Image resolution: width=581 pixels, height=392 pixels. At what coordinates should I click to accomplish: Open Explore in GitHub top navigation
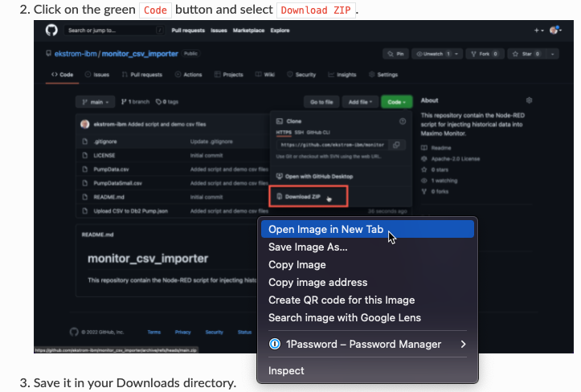coord(280,31)
